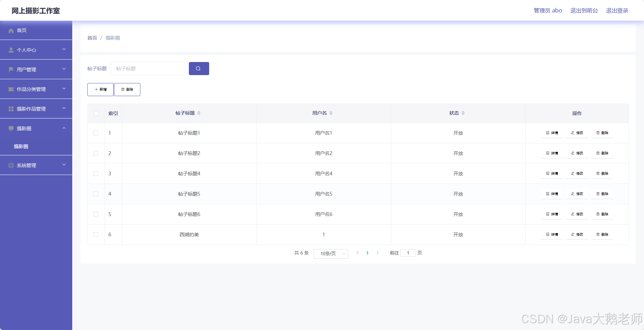This screenshot has height=330, width=644.
Task: Go to next page arrow
Action: tap(377, 253)
